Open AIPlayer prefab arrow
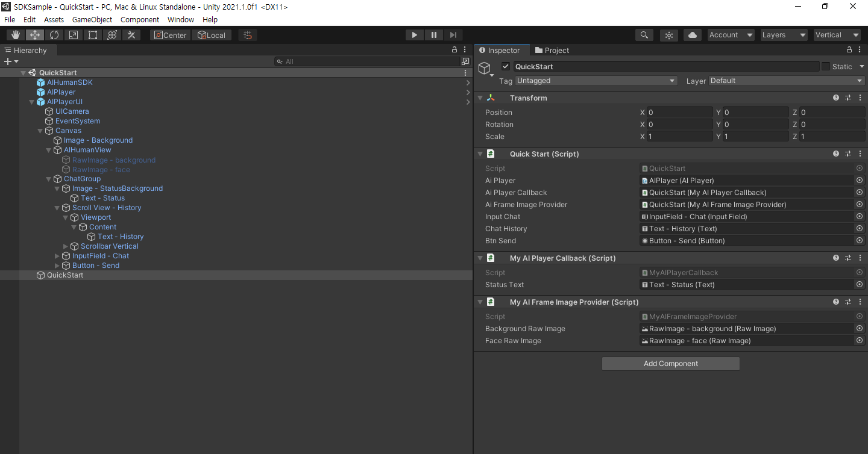The image size is (868, 454). point(468,92)
